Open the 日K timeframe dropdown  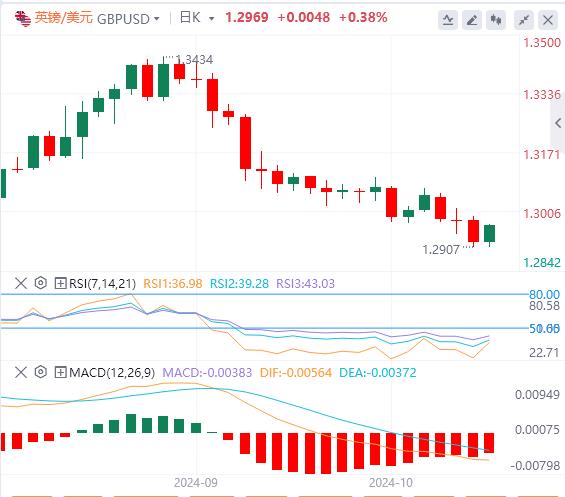[197, 18]
